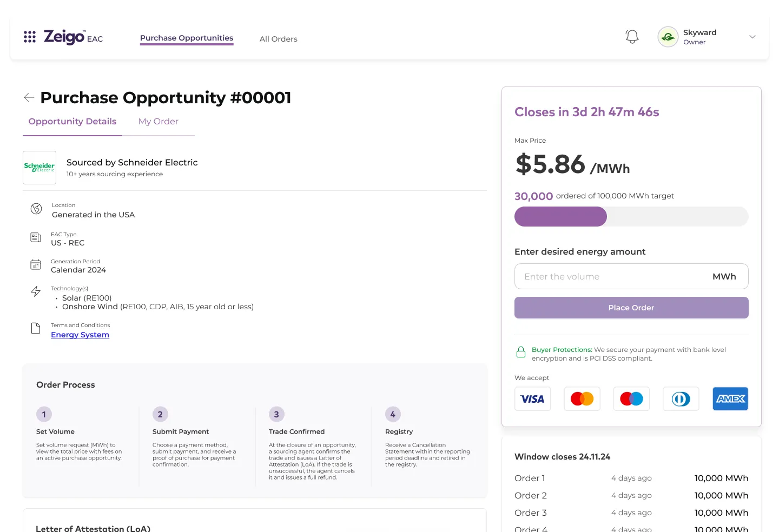Screen dimensions: 779x532
Task: Click the Schneider Electric logo
Action: [x=39, y=168]
